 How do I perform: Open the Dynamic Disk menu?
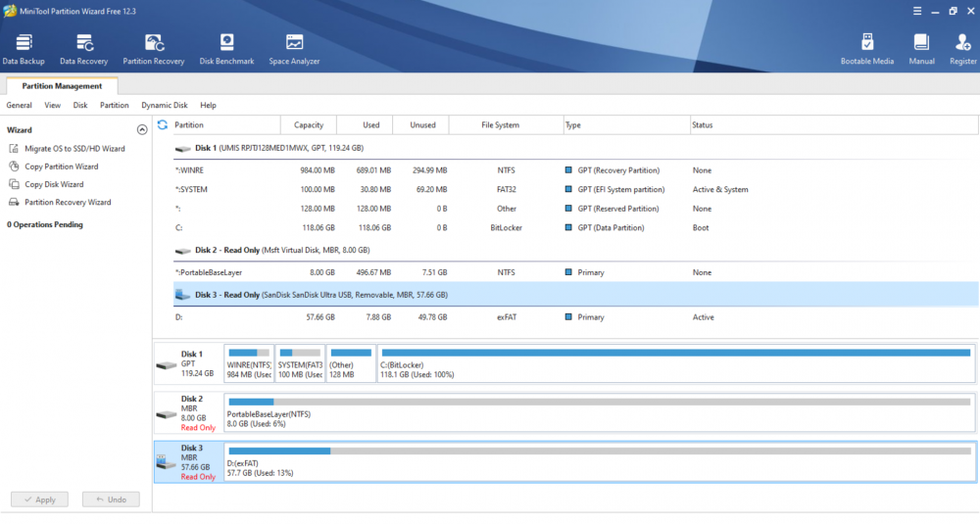point(164,105)
